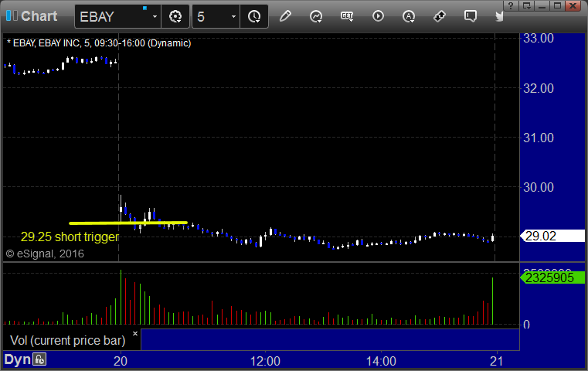The image size is (588, 371).
Task: Open the studies chart-line icon
Action: (x=316, y=16)
